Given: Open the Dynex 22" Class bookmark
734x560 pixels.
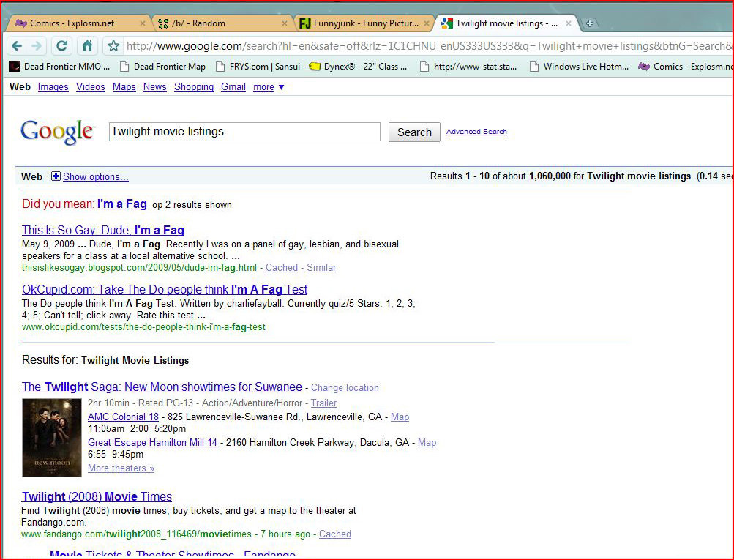Looking at the screenshot, I should [x=359, y=67].
